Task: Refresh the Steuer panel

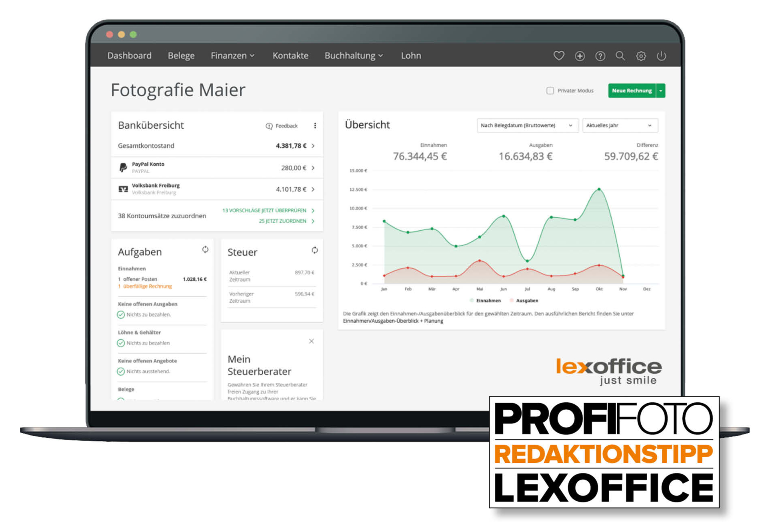Action: tap(315, 250)
